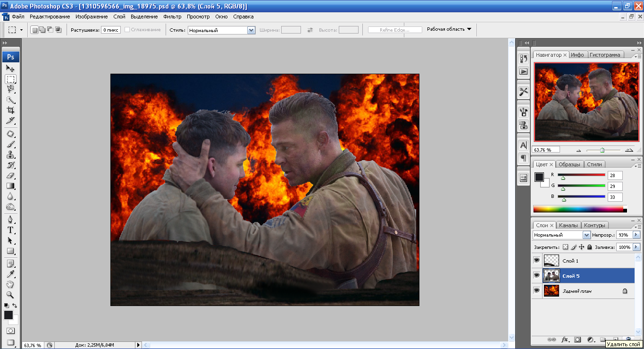Switch to the Каналы tab
This screenshot has width=644, height=349.
(568, 225)
